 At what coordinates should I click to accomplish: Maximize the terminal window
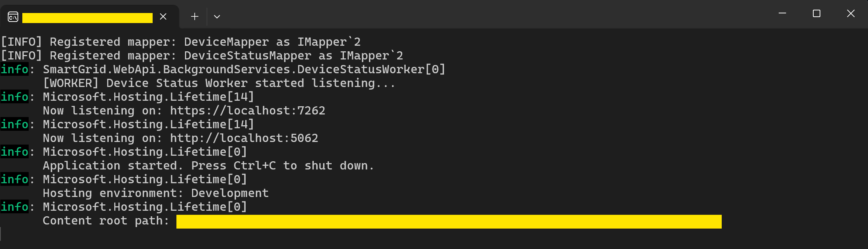(x=817, y=13)
